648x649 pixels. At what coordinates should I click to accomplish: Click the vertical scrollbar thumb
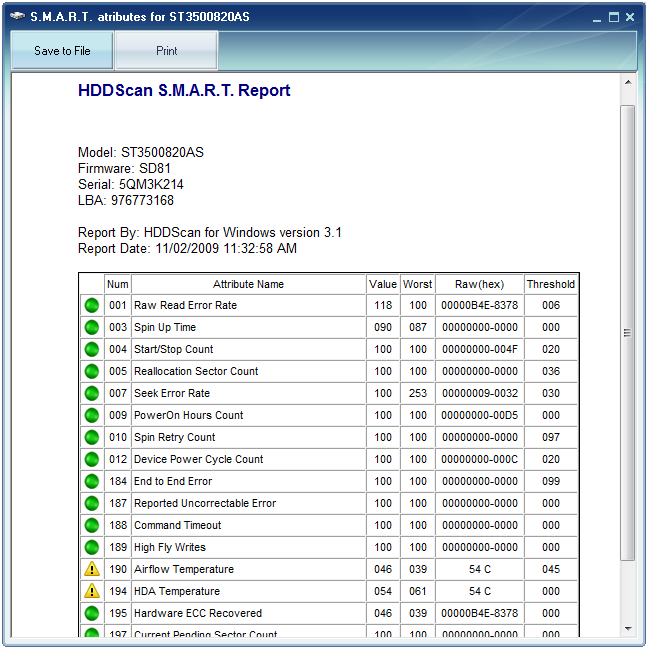[628, 333]
